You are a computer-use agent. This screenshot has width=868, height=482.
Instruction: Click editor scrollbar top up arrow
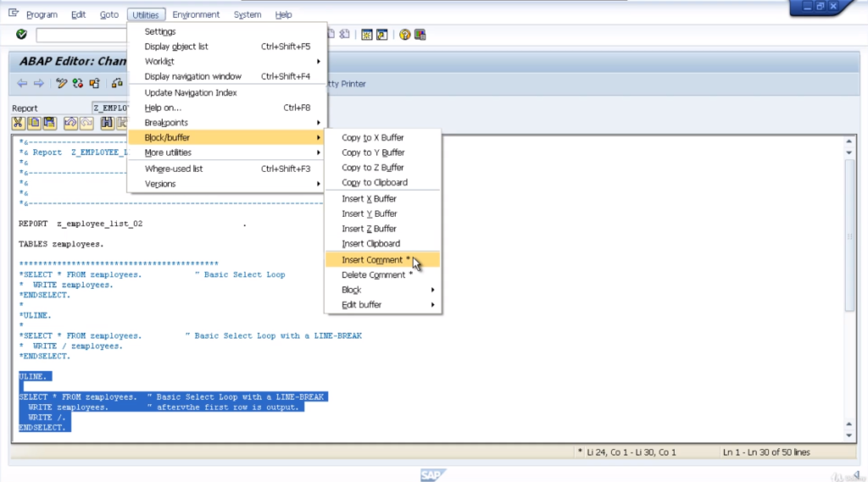coord(849,141)
